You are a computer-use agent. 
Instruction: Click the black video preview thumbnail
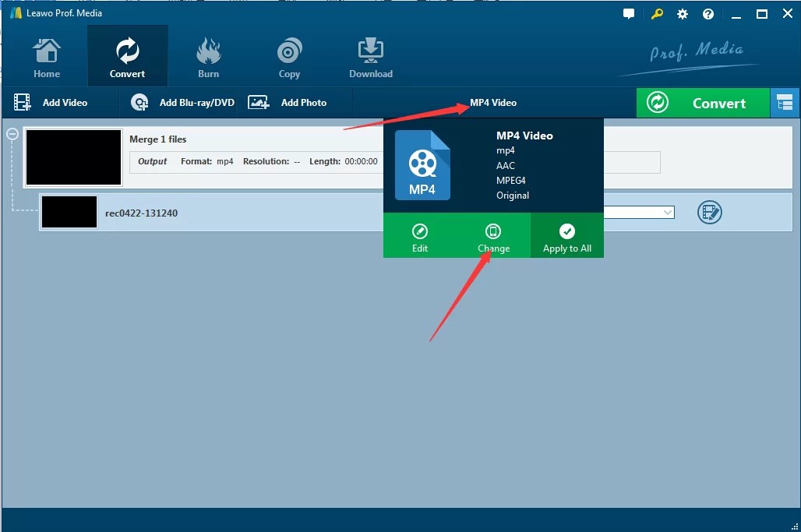pos(73,157)
